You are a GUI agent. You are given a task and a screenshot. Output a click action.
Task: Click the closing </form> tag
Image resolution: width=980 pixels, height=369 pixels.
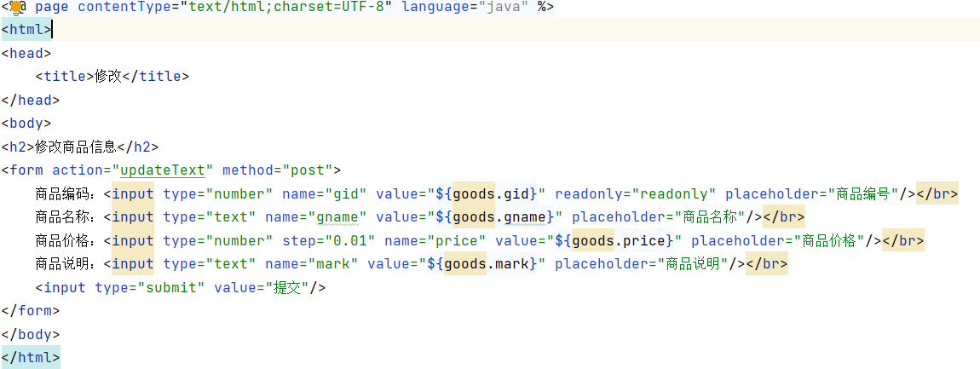pyautogui.click(x=32, y=311)
